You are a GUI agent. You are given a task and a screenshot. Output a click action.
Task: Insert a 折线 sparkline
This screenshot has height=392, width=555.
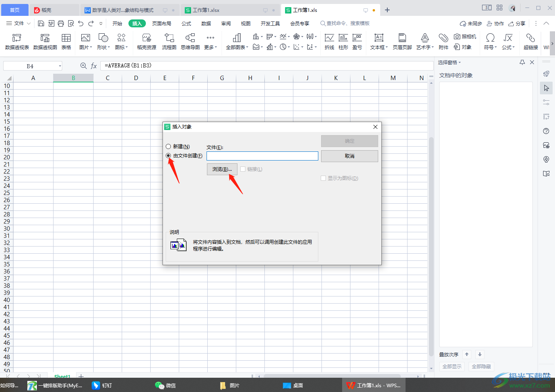tap(329, 42)
